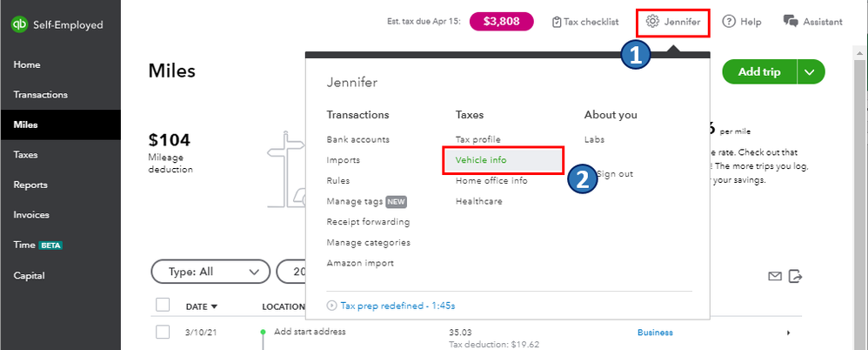Open the Bank accounts menu link

pos(357,139)
